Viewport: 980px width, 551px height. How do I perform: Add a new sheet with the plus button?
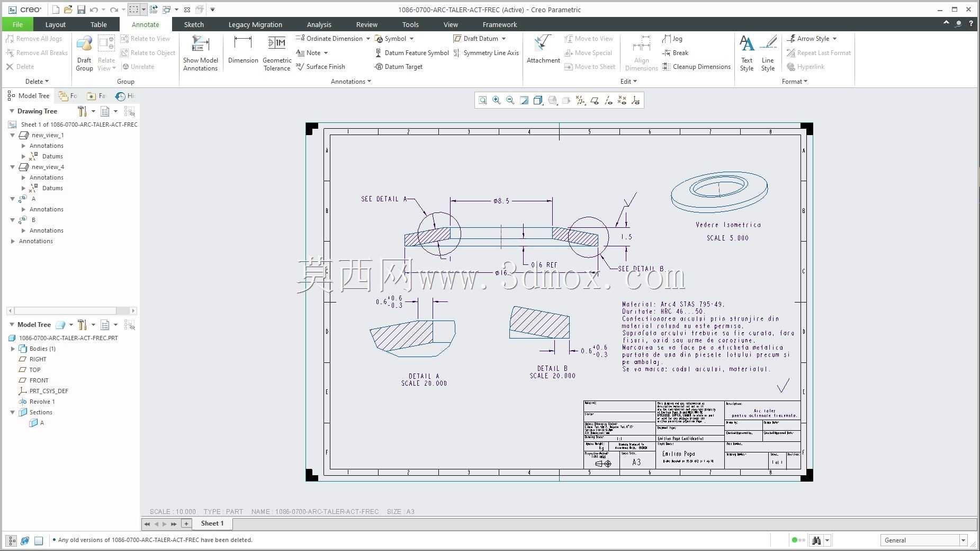coord(186,523)
